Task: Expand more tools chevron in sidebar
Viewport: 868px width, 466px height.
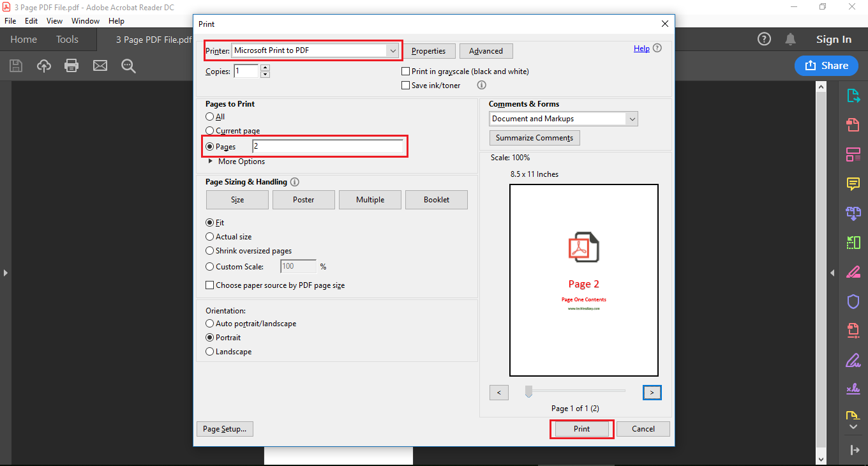Action: click(853, 426)
